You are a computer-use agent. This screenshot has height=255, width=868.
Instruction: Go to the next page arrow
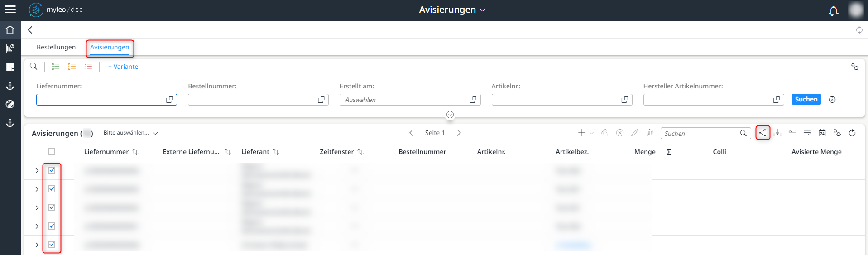[459, 133]
